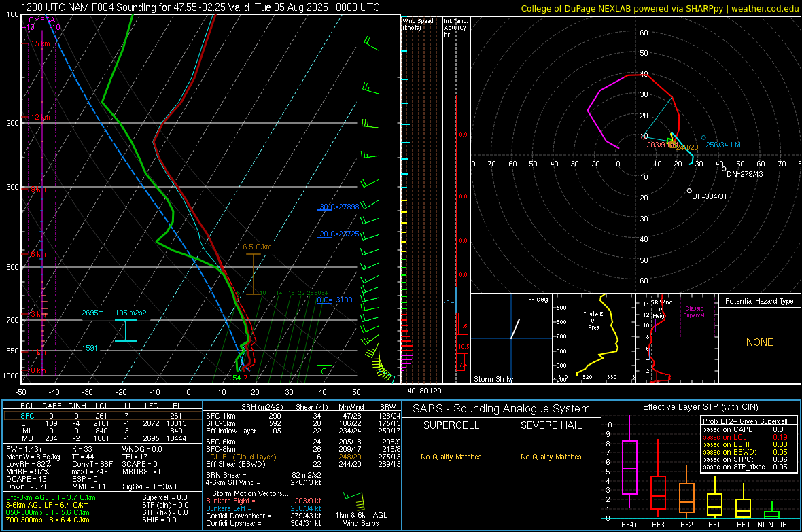Click the DCAPE = 13 value
The image size is (802, 532).
pos(27,479)
